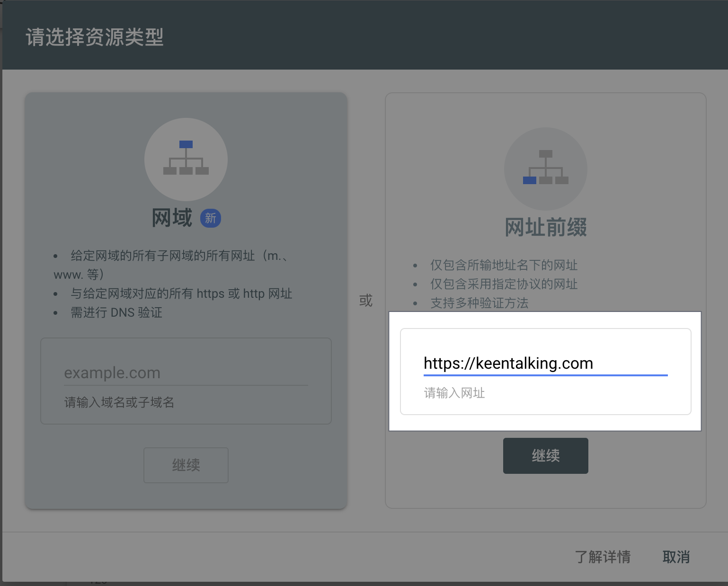Click the circular gray icon above 网址前缀
The image size is (728, 586).
pyautogui.click(x=545, y=169)
